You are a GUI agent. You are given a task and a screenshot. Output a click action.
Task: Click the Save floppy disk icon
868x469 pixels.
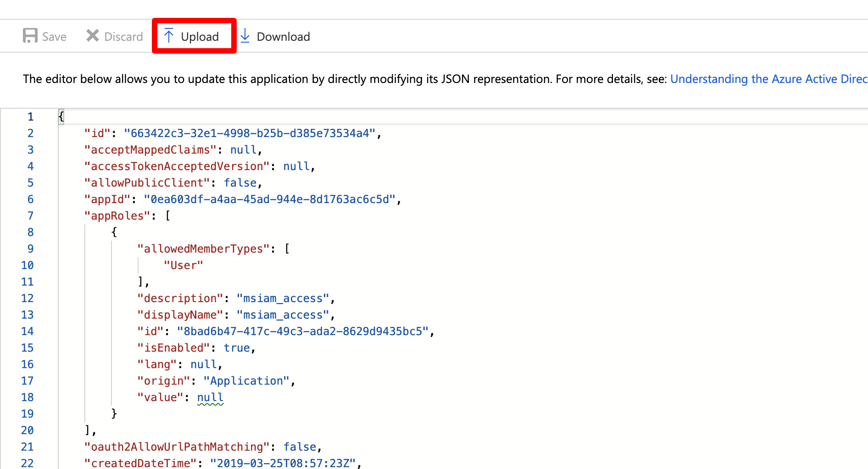click(x=30, y=36)
